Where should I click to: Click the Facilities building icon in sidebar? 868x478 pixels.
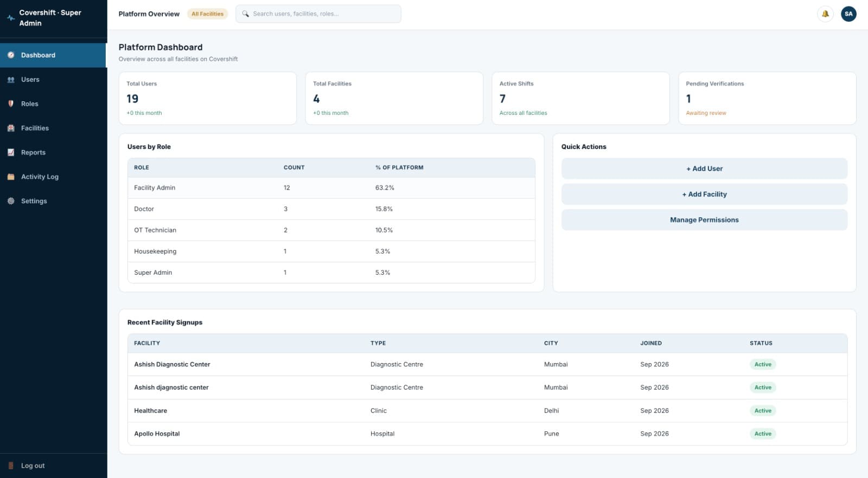(x=11, y=128)
